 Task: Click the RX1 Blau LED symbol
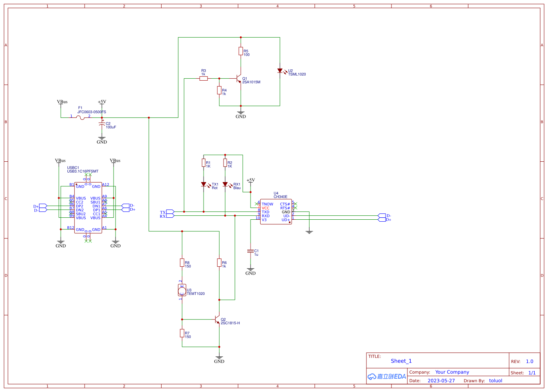[x=226, y=184]
